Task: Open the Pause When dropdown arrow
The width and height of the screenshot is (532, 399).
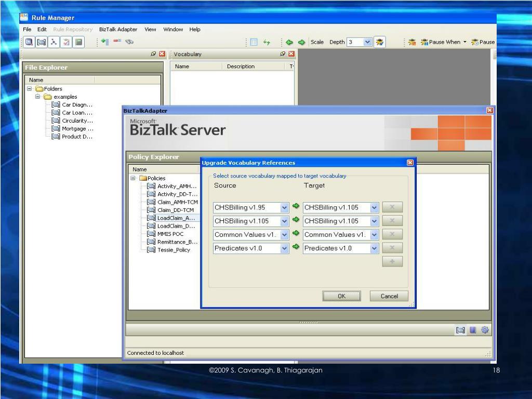Action: tap(465, 42)
